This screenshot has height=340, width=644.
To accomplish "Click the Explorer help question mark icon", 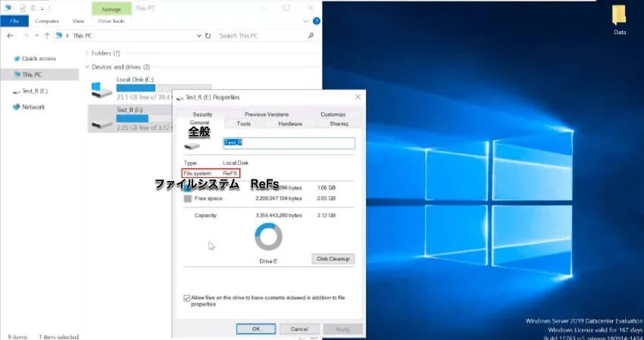I will pos(316,21).
